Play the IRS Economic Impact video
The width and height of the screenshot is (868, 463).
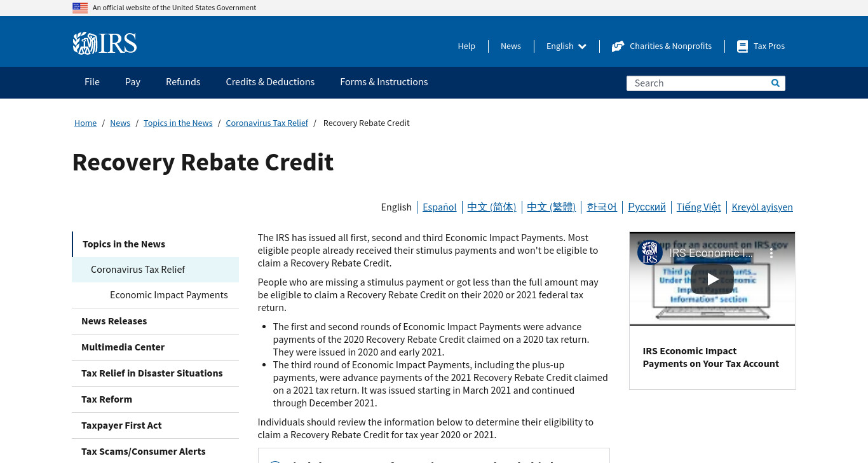tap(712, 279)
